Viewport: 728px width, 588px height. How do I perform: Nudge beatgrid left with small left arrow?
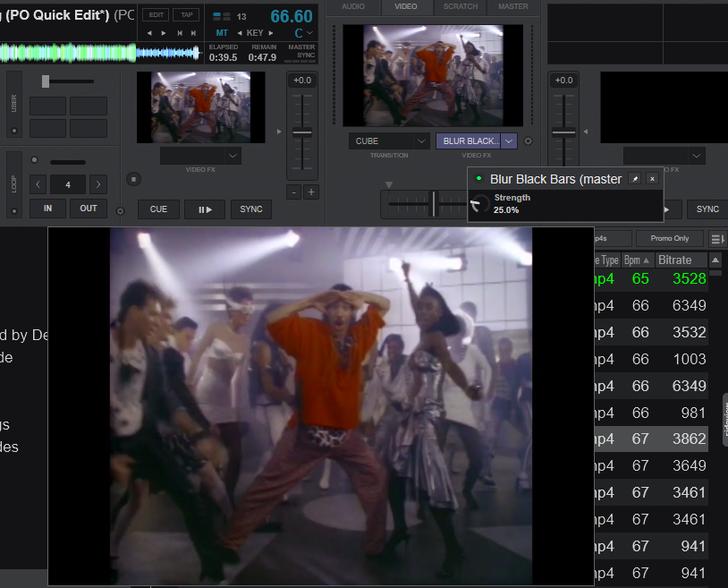click(x=149, y=33)
